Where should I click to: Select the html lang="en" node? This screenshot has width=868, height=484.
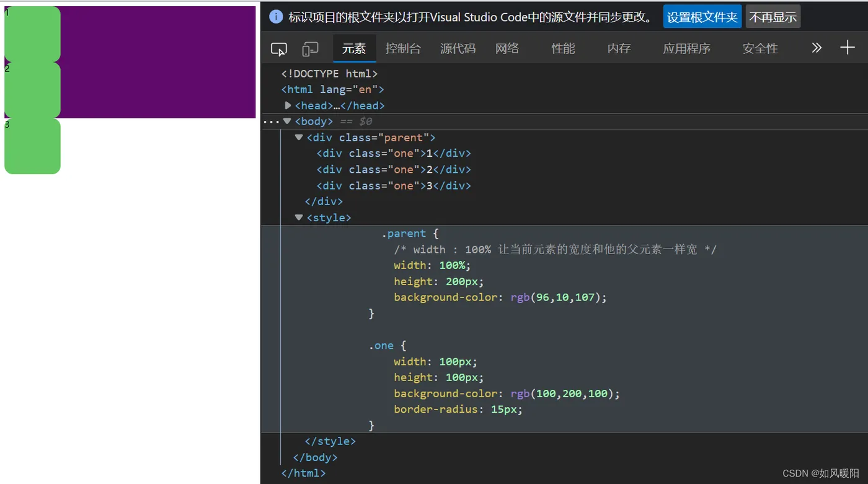332,89
